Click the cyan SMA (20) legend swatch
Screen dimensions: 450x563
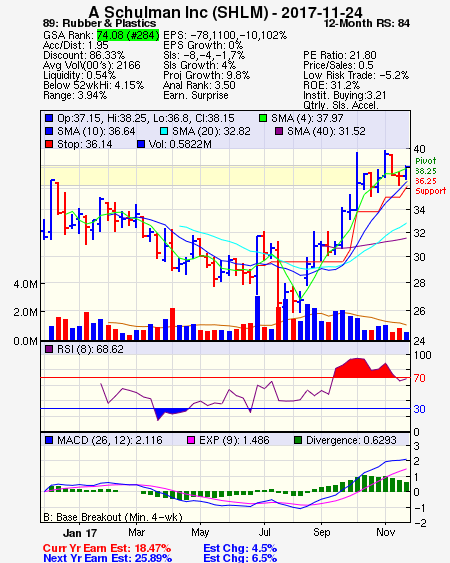164,131
